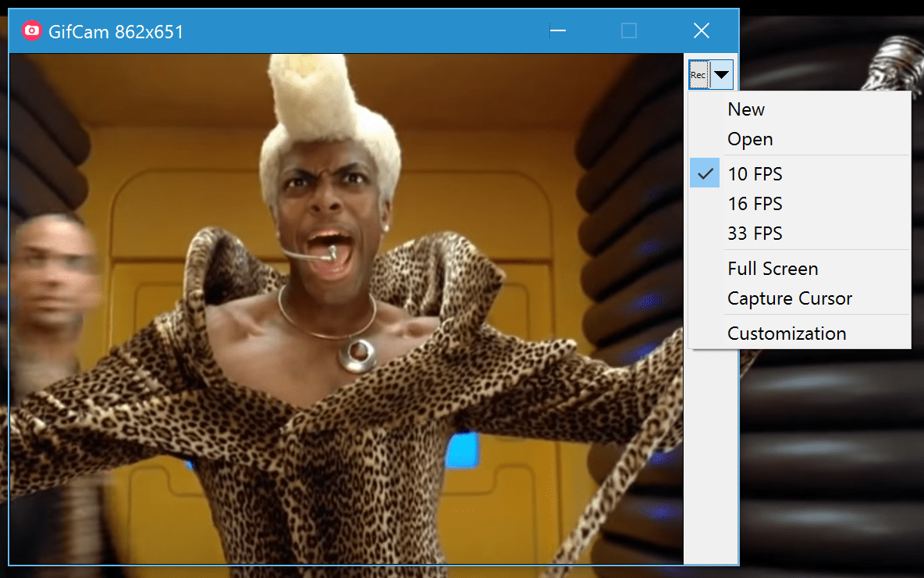The height and width of the screenshot is (578, 924).
Task: Click the GifCam 862x651 title text
Action: pos(116,32)
